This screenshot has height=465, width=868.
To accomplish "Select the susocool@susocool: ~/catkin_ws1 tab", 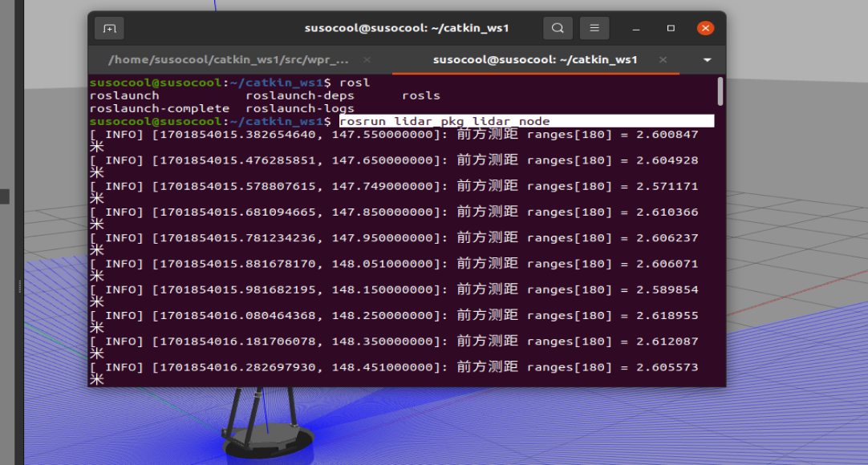I will click(535, 59).
